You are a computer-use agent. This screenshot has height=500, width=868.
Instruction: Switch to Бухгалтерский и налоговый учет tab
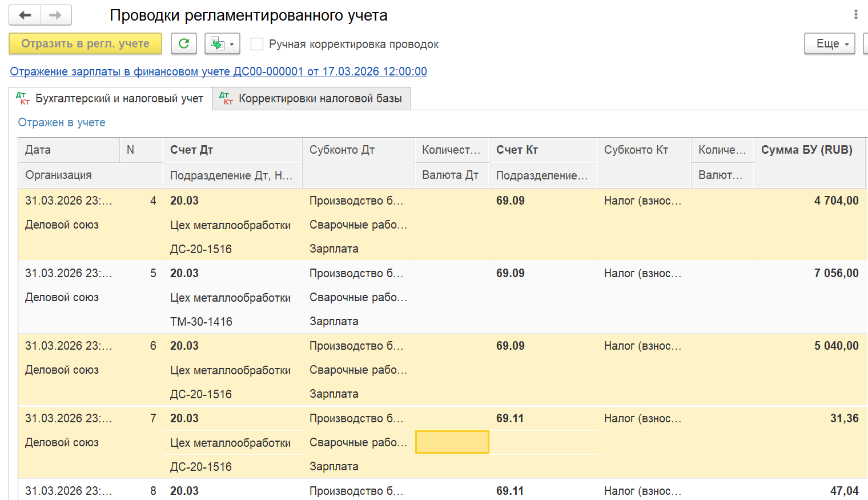coord(110,98)
